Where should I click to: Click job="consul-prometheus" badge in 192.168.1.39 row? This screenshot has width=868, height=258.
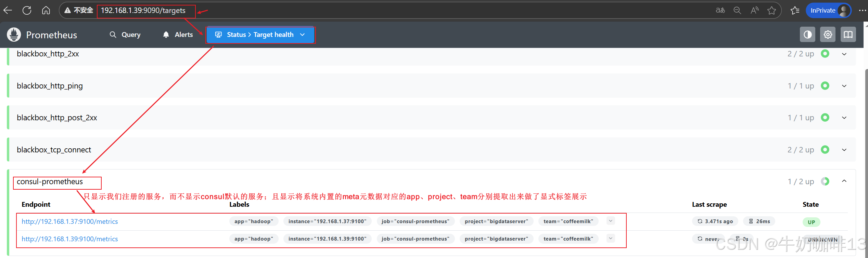(x=416, y=239)
